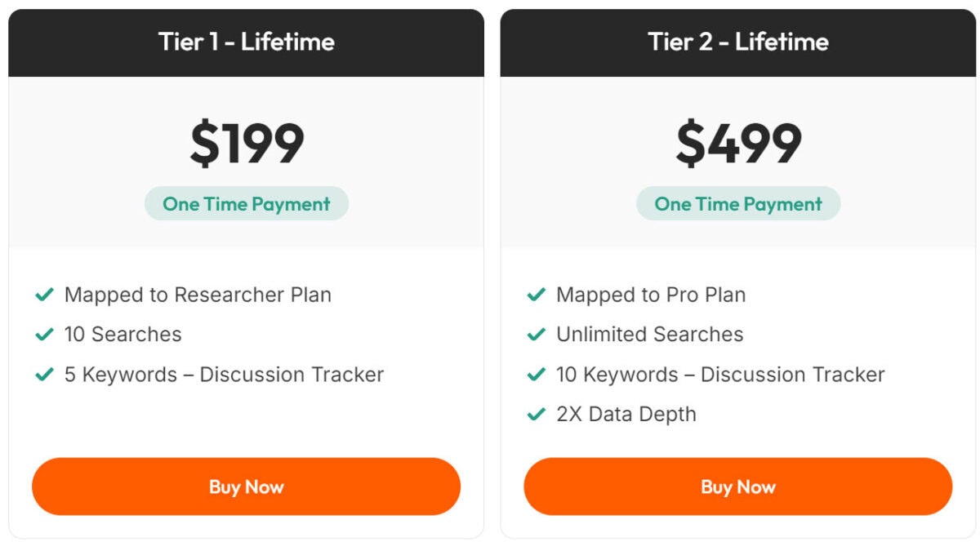The image size is (980, 542).
Task: Click the checkmark beside 5 Keywords Discussion Tracker
Action: click(44, 375)
